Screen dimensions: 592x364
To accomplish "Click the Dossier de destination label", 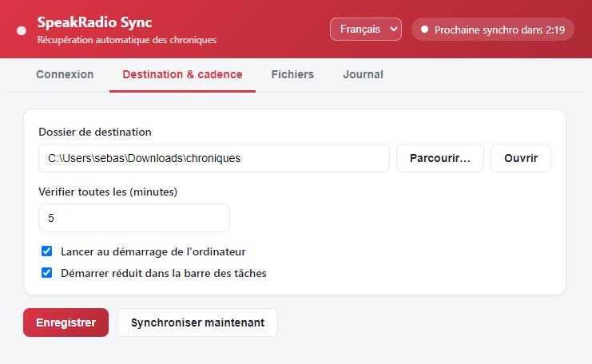I will coord(95,132).
